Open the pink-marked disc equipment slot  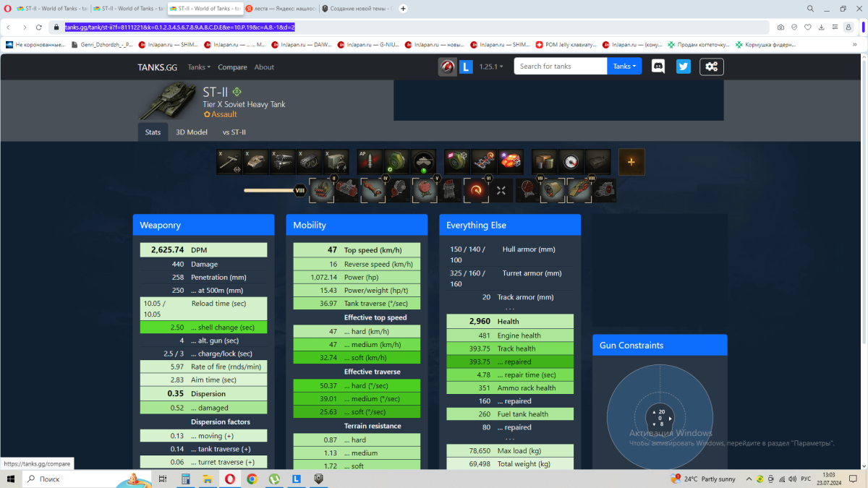(457, 162)
